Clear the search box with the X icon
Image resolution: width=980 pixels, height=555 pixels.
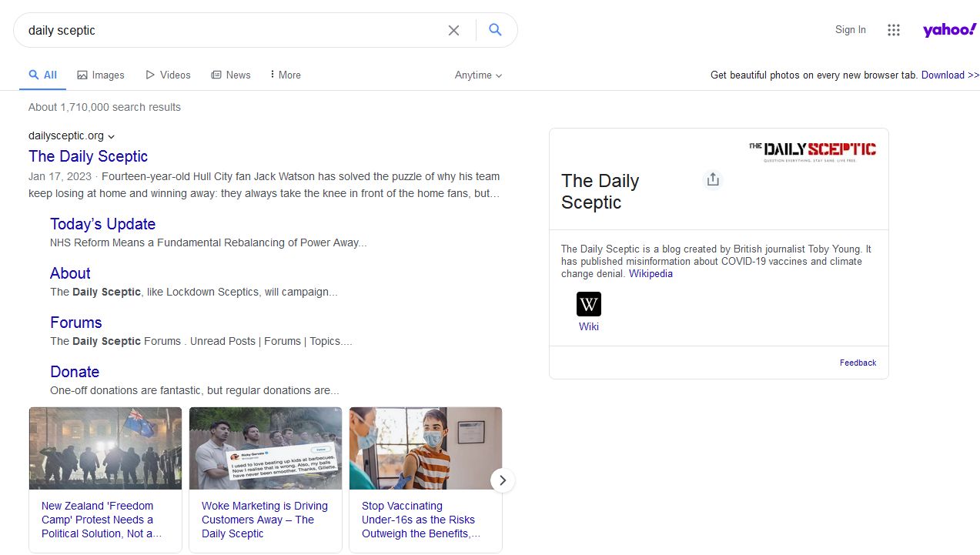coord(454,30)
